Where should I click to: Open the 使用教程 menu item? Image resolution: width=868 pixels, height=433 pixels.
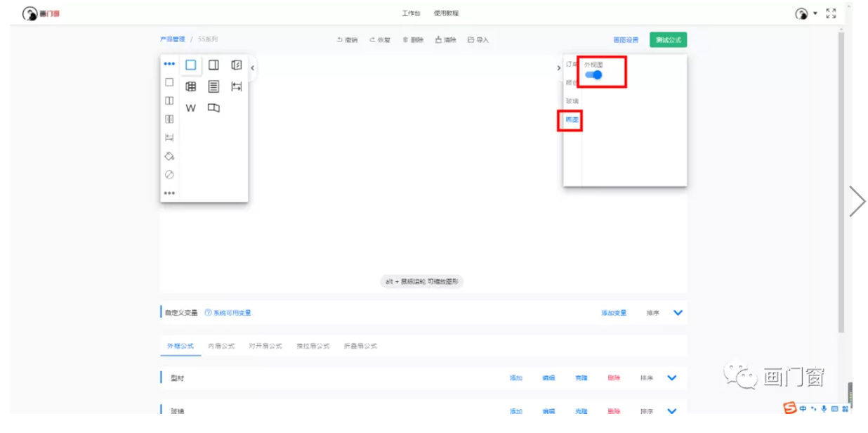(446, 13)
